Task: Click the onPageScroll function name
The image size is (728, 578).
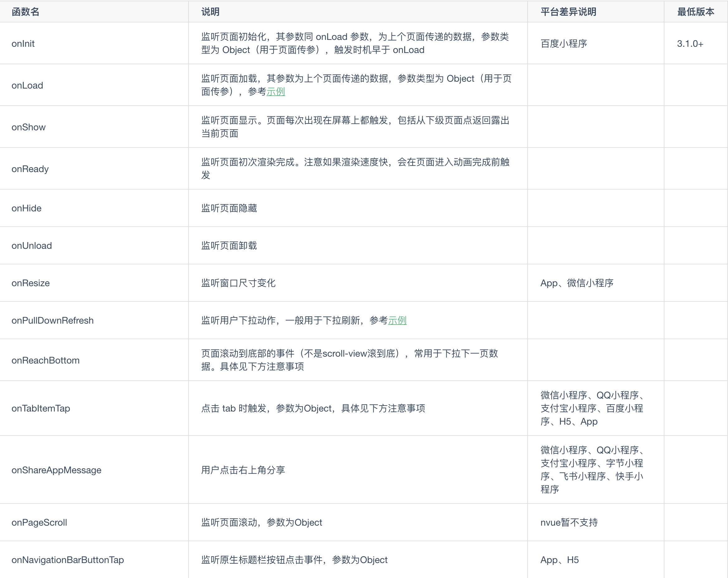Action: click(x=39, y=523)
